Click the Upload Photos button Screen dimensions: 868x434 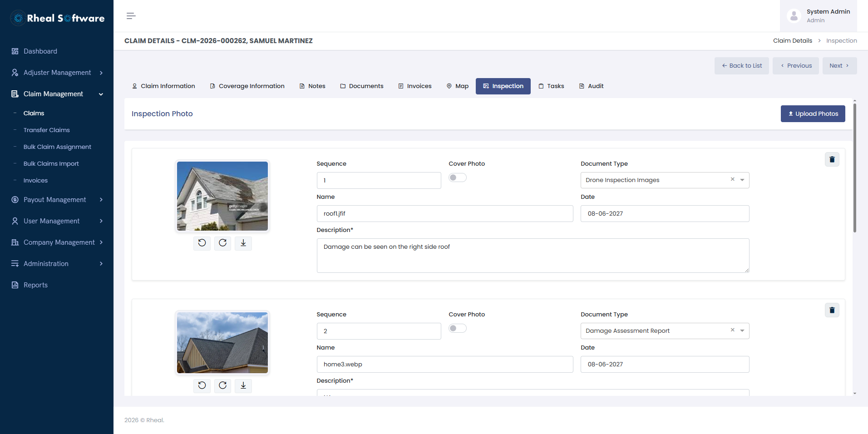pos(813,114)
